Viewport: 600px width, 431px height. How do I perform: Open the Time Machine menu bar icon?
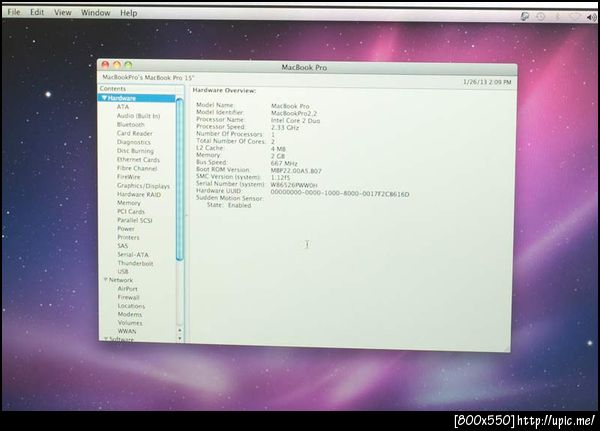(x=540, y=16)
